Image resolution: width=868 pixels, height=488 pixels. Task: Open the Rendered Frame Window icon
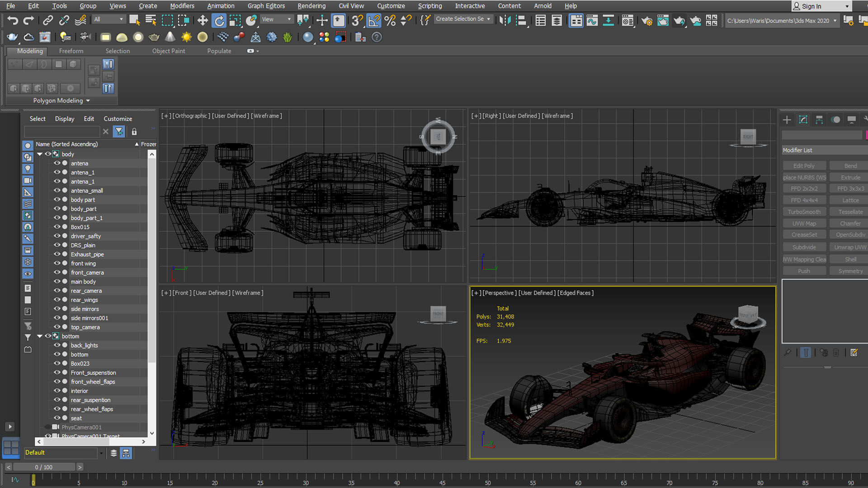click(x=663, y=20)
